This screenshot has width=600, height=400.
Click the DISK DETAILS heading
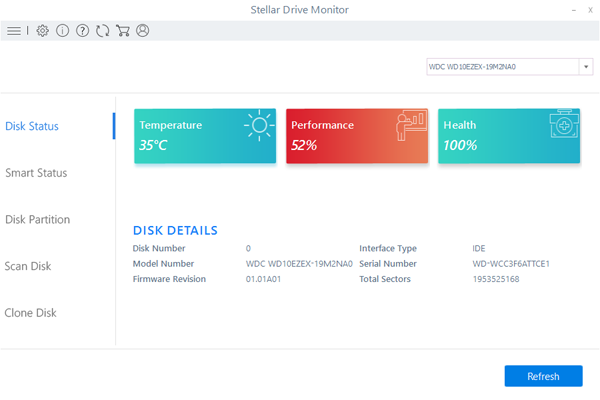(x=175, y=230)
